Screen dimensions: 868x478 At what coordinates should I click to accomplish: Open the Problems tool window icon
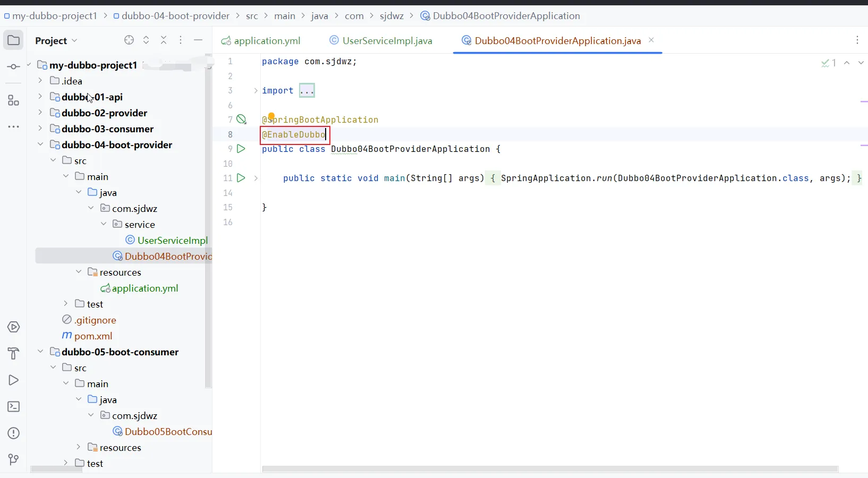point(14,433)
